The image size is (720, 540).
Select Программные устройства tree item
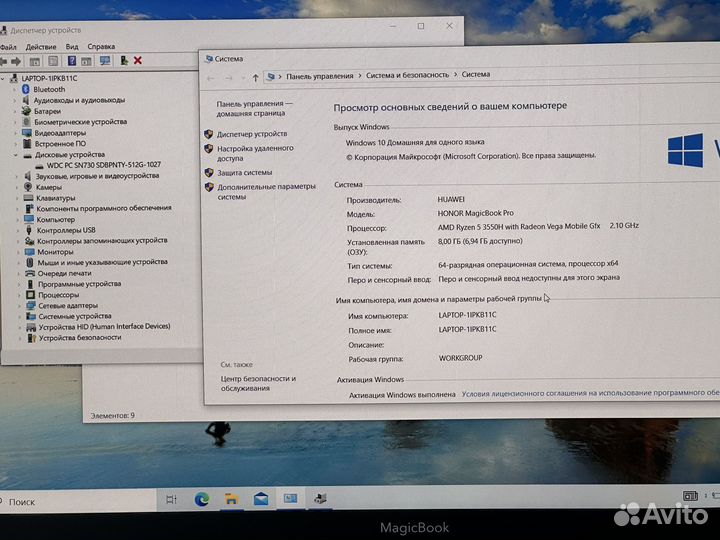coord(79,284)
